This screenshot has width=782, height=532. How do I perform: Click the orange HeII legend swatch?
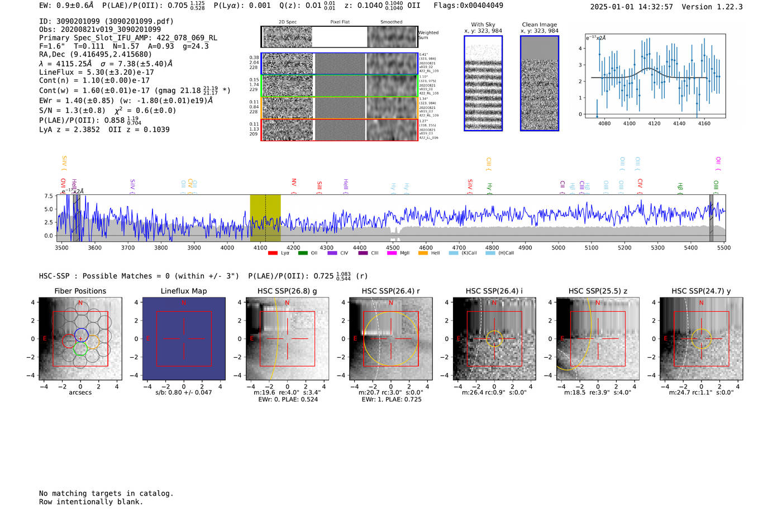tap(423, 253)
